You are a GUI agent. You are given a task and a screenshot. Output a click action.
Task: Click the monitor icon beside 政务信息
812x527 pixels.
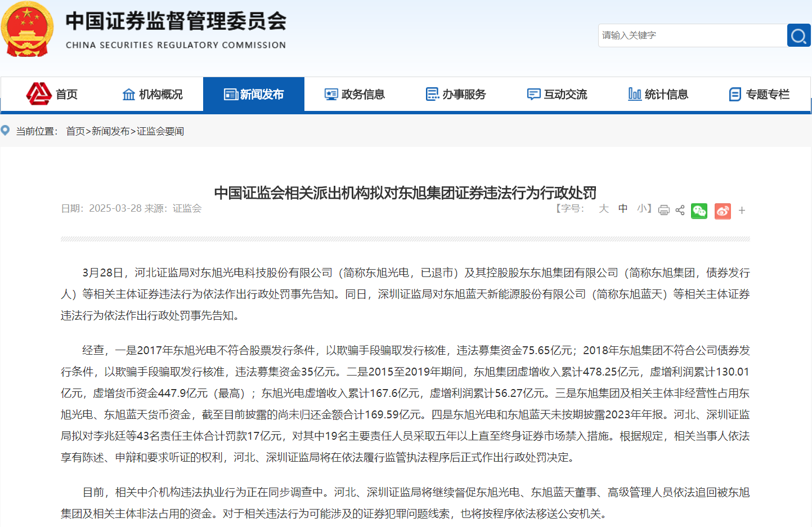pyautogui.click(x=331, y=95)
